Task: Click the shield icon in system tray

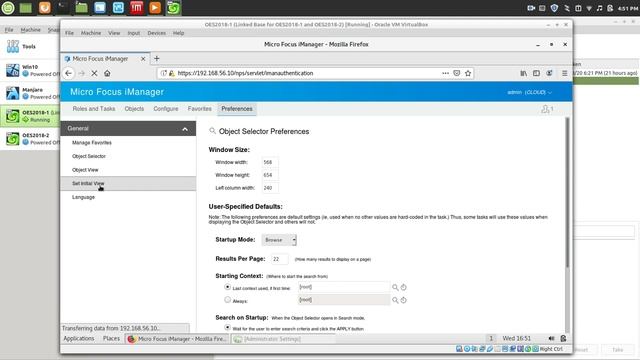Action: pos(554,8)
